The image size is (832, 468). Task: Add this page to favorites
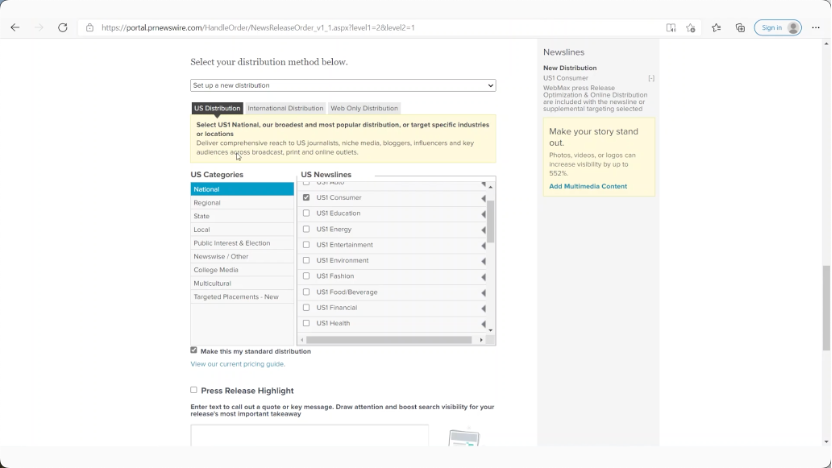[691, 27]
